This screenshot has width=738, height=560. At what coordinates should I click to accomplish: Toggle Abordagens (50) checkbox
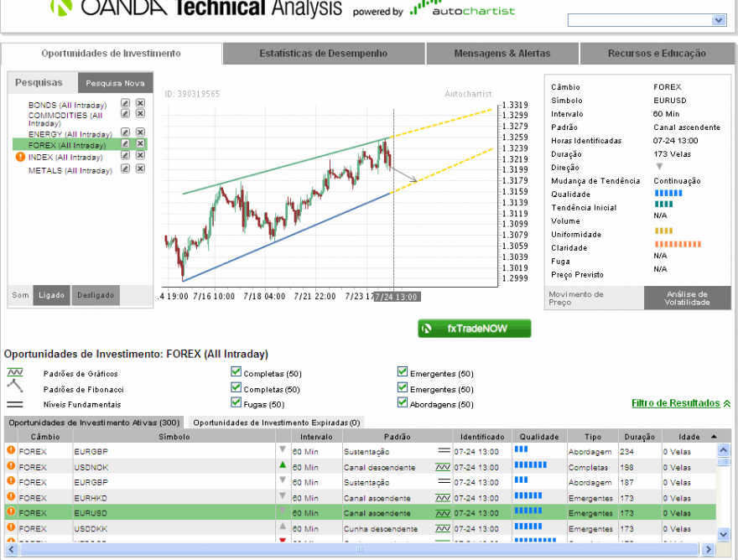(x=403, y=402)
